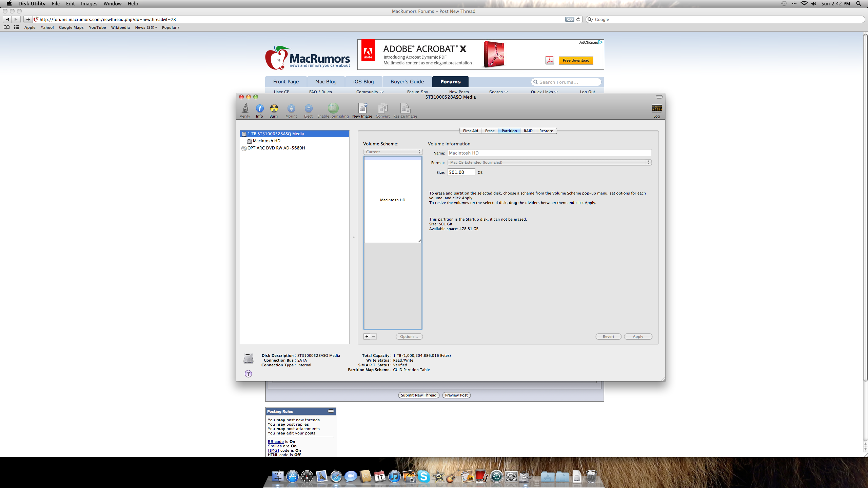Open the Log viewer icon
The height and width of the screenshot is (488, 868).
pos(656,108)
